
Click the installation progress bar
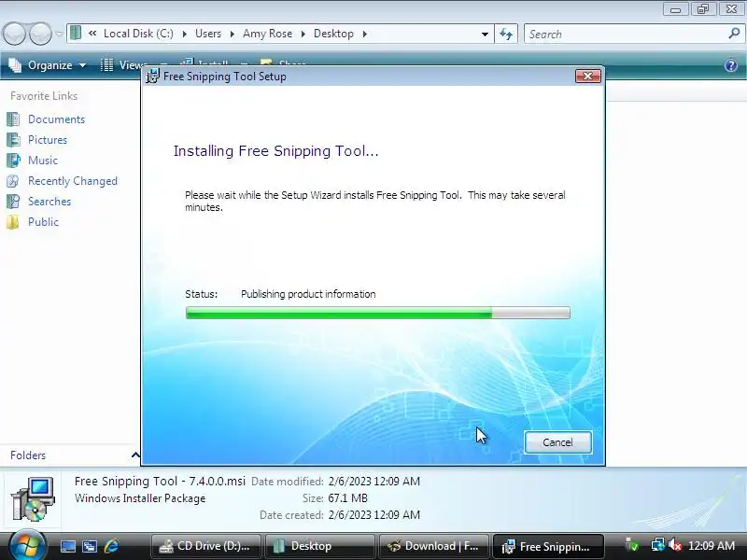pyautogui.click(x=378, y=313)
